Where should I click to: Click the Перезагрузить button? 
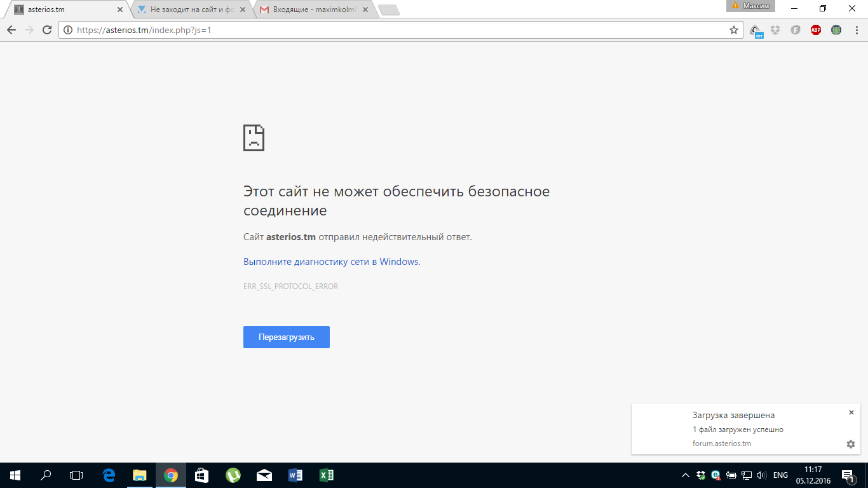tap(287, 337)
